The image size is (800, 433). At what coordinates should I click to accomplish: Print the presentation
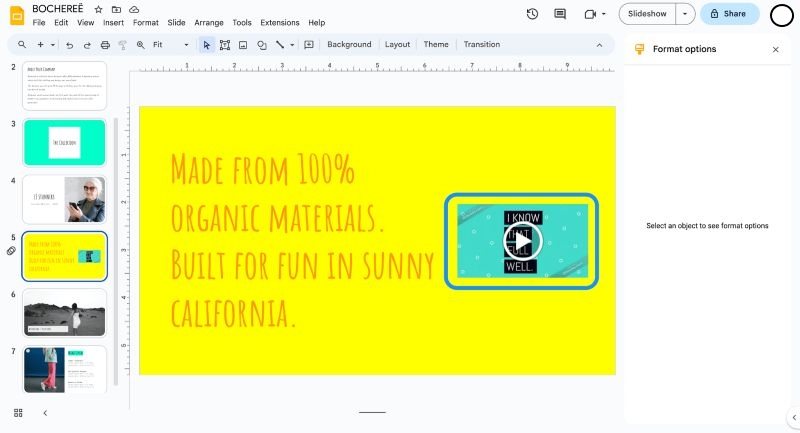tap(105, 45)
